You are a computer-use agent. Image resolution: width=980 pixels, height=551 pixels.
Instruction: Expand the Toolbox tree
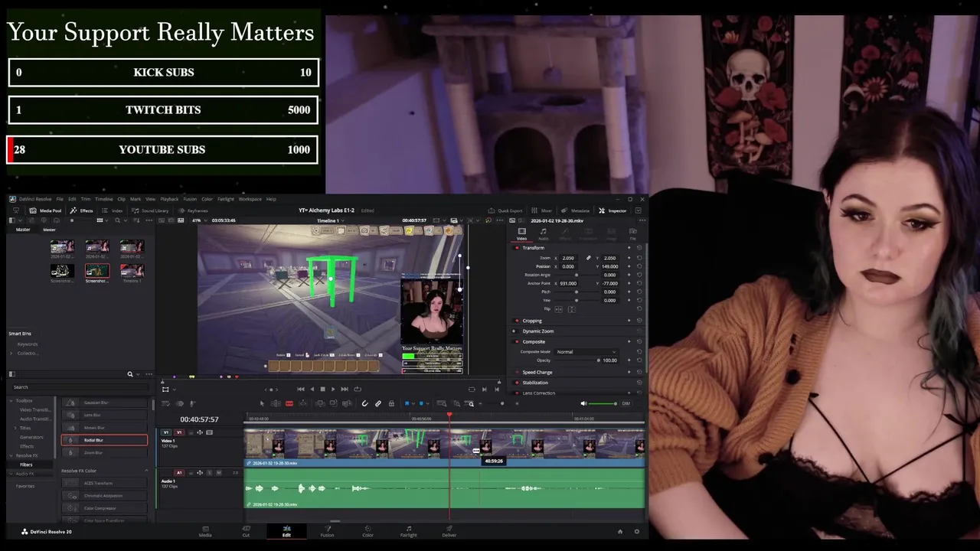[x=11, y=400]
